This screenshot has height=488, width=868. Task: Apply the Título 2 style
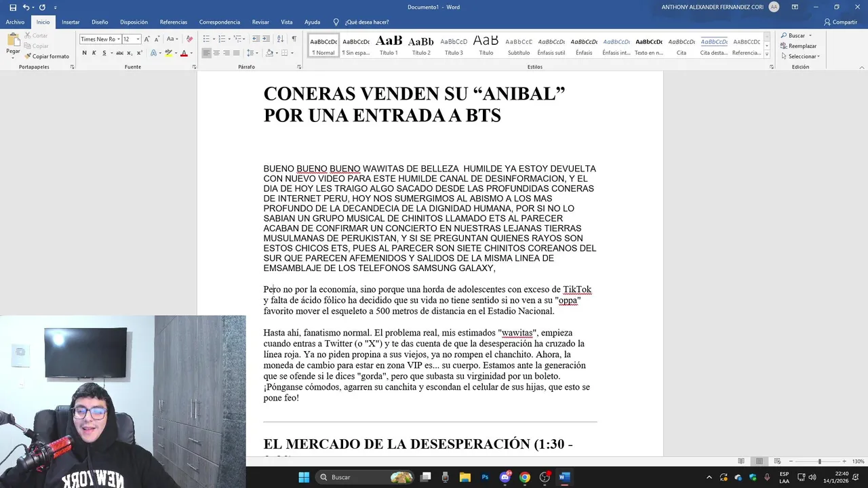tap(421, 45)
